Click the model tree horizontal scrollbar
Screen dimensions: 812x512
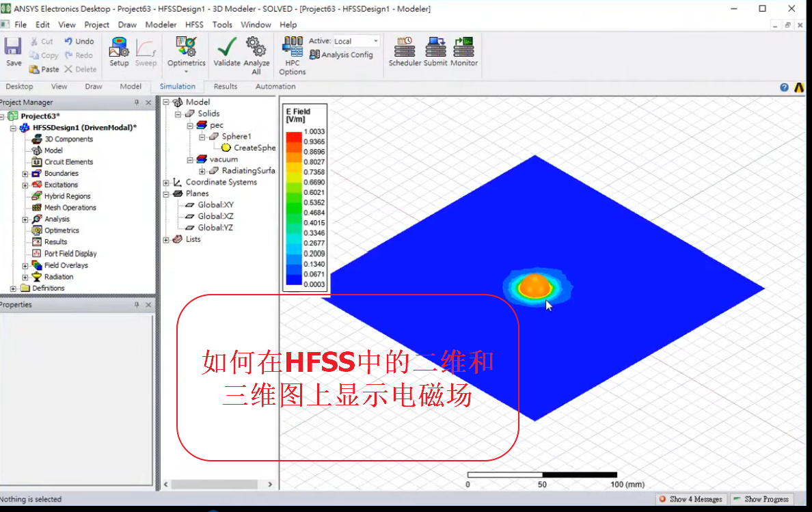point(215,485)
